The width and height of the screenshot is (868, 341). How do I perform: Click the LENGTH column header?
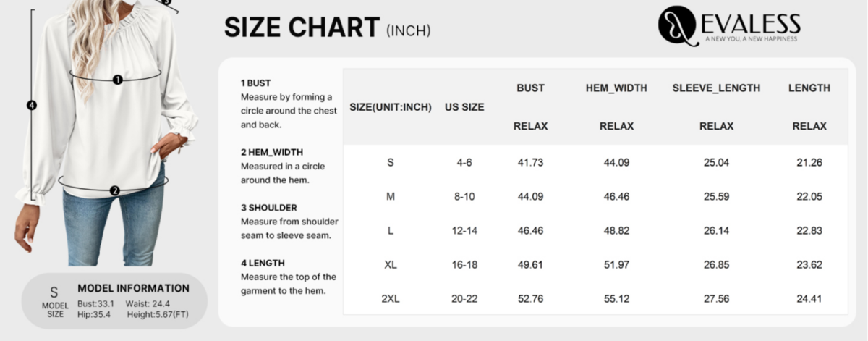809,88
